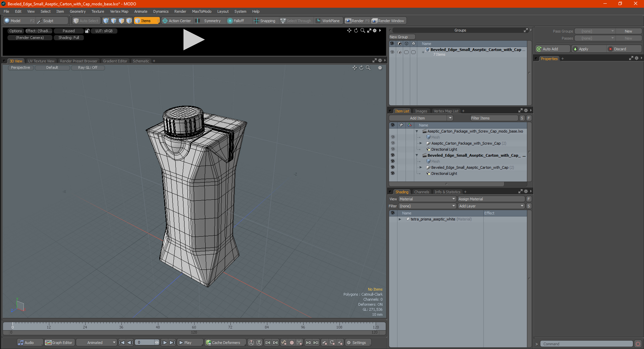The image size is (644, 349).
Task: Open the Animated dropdown in the timeline bar
Action: tap(97, 343)
